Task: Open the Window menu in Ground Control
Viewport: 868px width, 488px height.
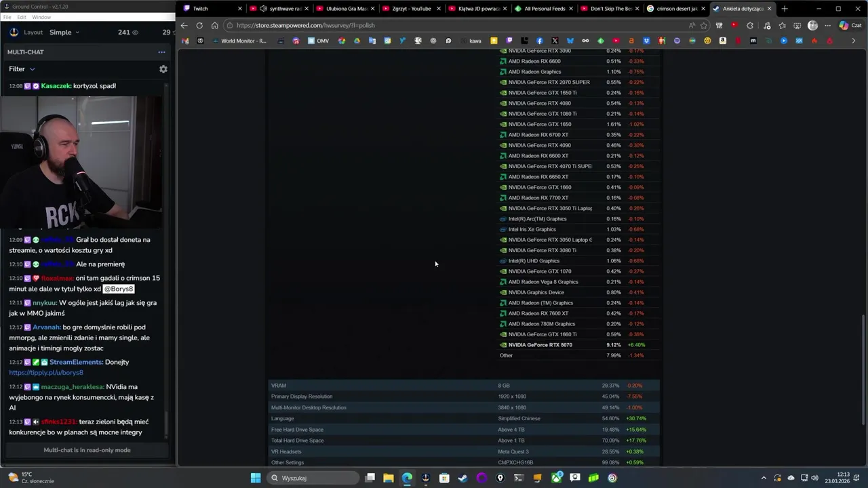Action: (x=41, y=17)
